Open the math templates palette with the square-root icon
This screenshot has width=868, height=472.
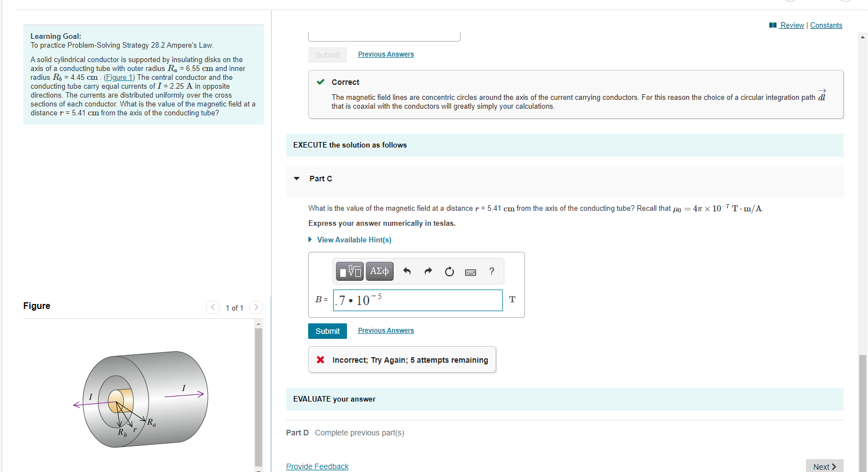click(349, 271)
